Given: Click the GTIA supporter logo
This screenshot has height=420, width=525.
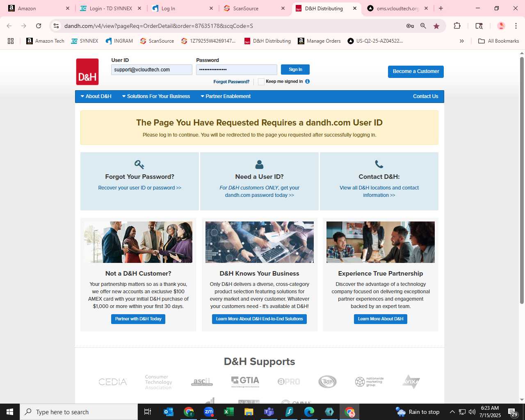Looking at the screenshot, I should click(x=245, y=381).
